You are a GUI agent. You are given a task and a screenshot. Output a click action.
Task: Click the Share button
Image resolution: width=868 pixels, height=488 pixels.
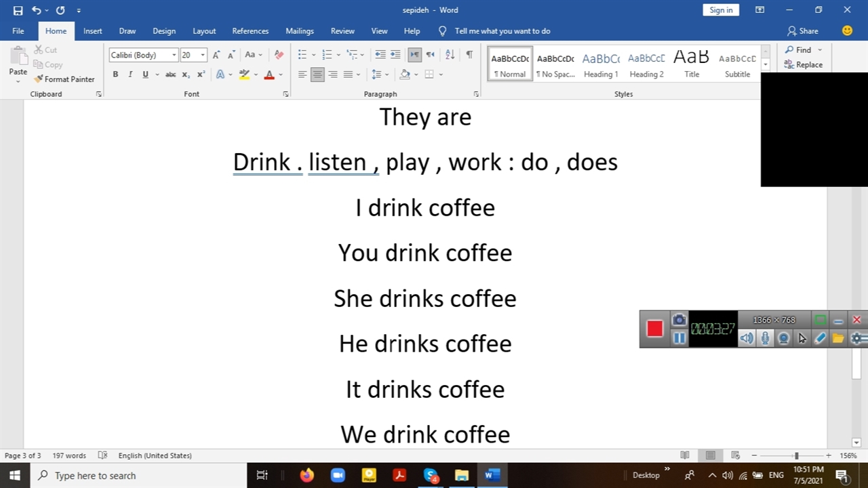(x=802, y=31)
